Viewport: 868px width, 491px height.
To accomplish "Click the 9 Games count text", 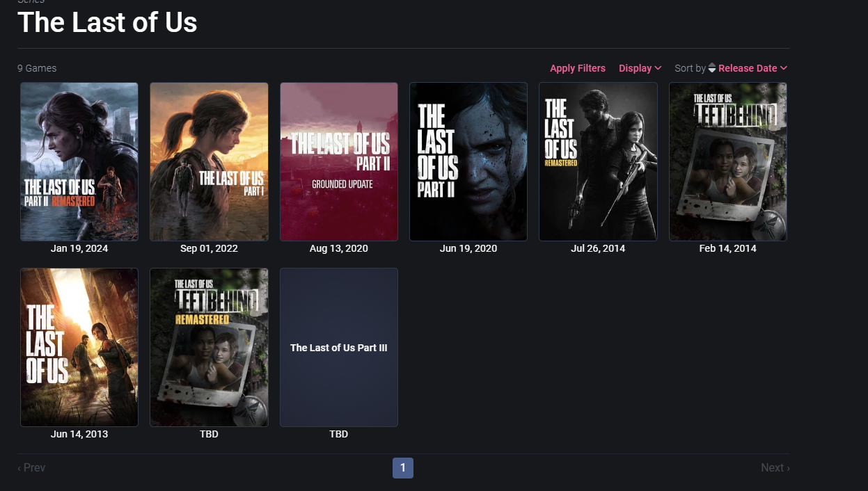I will 37,68.
